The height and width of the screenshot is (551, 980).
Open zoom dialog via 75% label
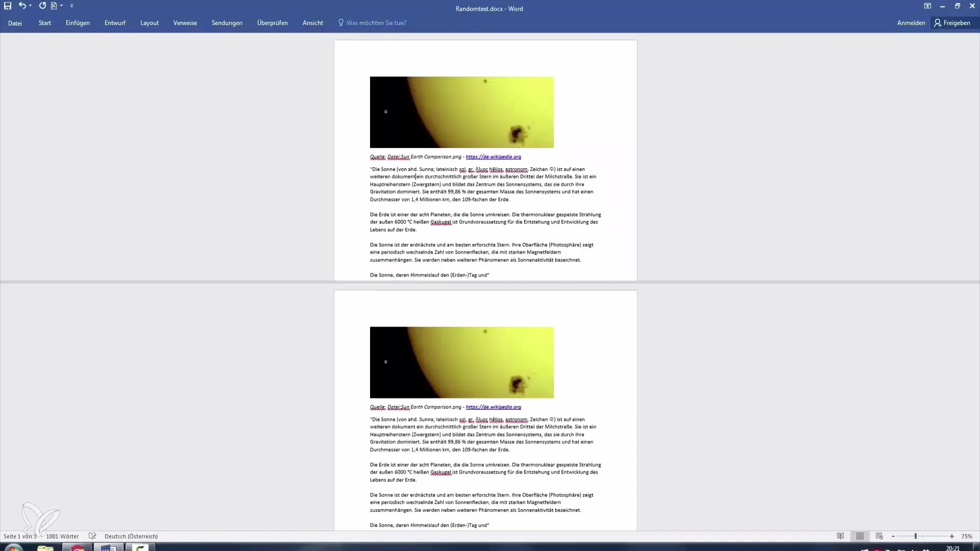(967, 536)
